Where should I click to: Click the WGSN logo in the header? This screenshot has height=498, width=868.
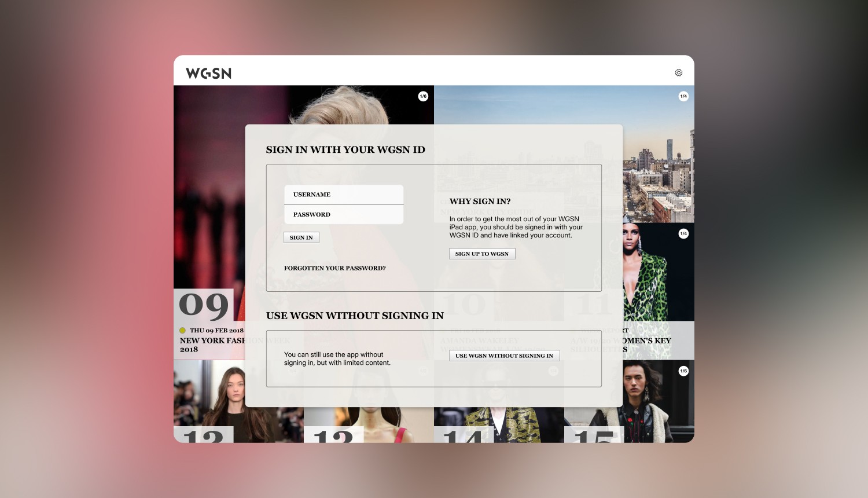[209, 73]
